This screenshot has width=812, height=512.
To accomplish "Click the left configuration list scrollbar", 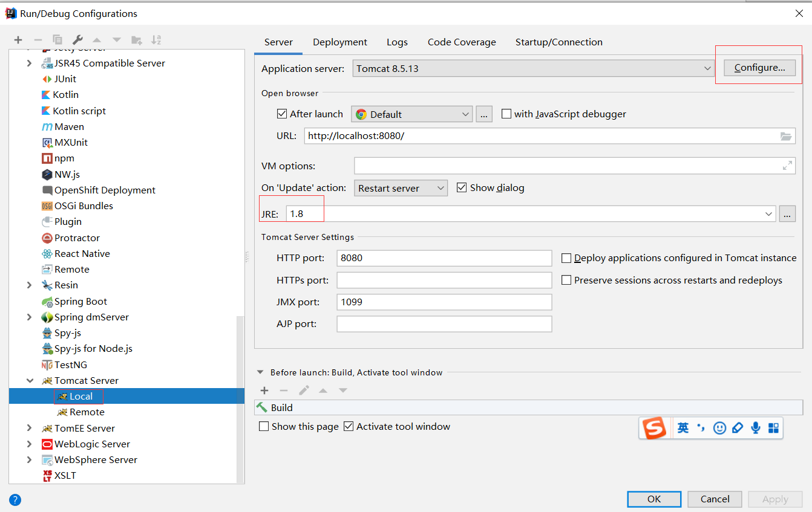I will 240,399.
